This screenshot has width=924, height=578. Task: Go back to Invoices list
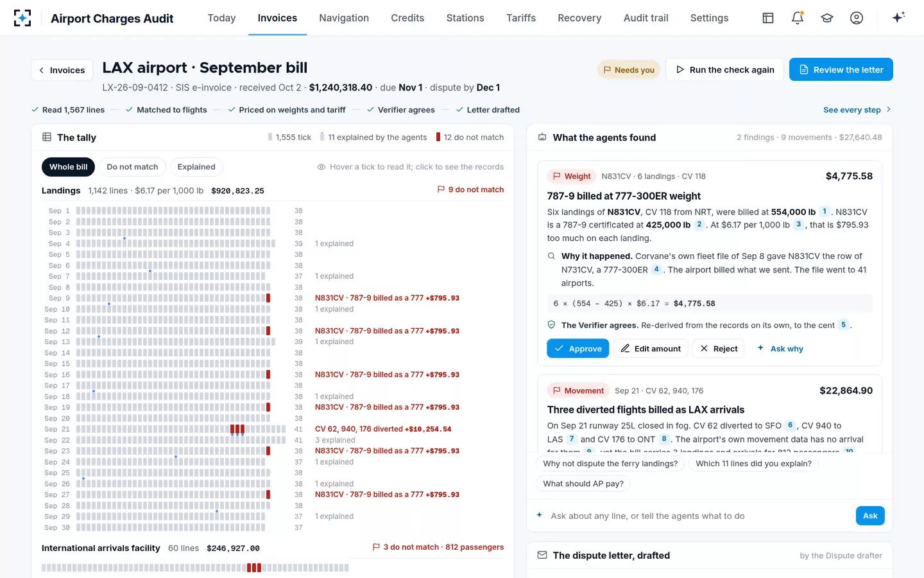pyautogui.click(x=62, y=70)
